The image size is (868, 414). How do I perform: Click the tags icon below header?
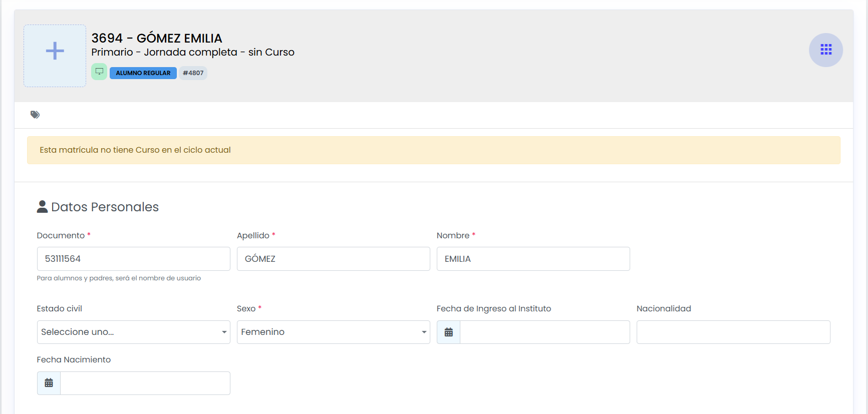(35, 115)
